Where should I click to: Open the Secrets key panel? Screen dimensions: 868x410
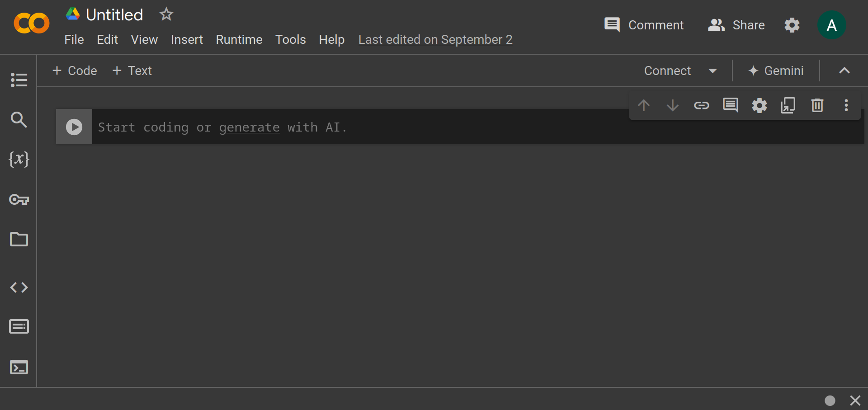coord(19,199)
